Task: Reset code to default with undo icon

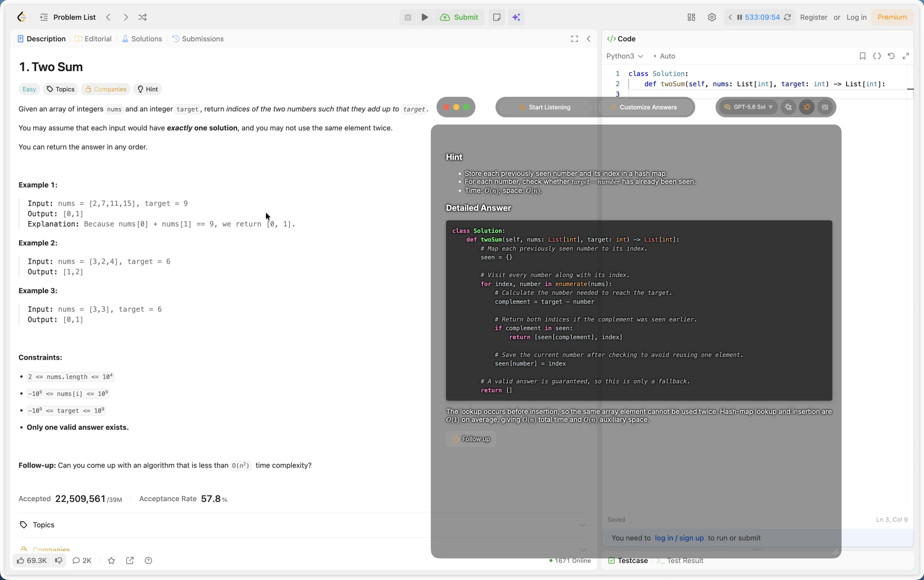Action: pyautogui.click(x=891, y=56)
